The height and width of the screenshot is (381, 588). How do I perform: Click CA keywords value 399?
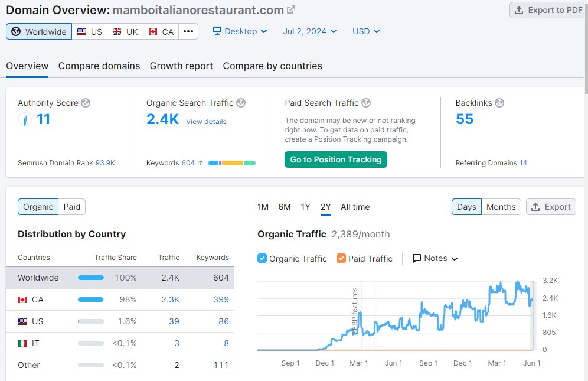221,299
